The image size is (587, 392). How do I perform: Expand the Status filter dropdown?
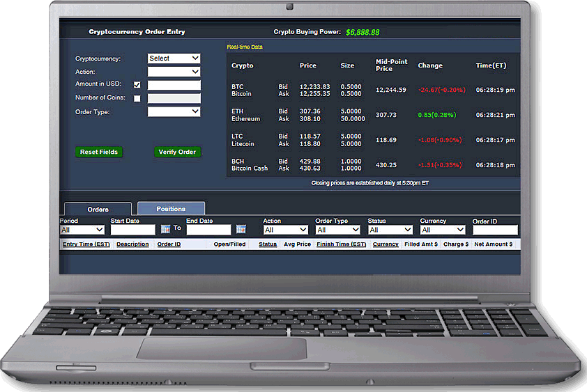[x=390, y=230]
